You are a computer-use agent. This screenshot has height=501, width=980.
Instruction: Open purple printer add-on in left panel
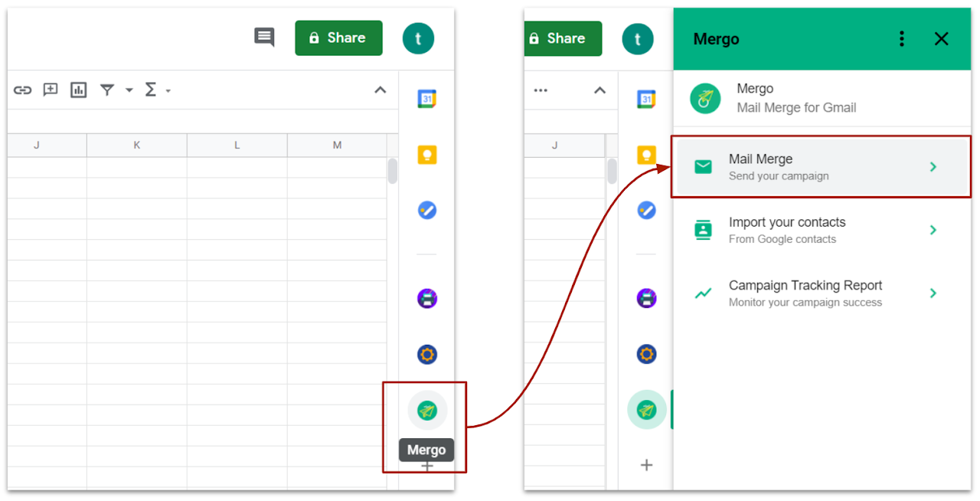tap(426, 298)
